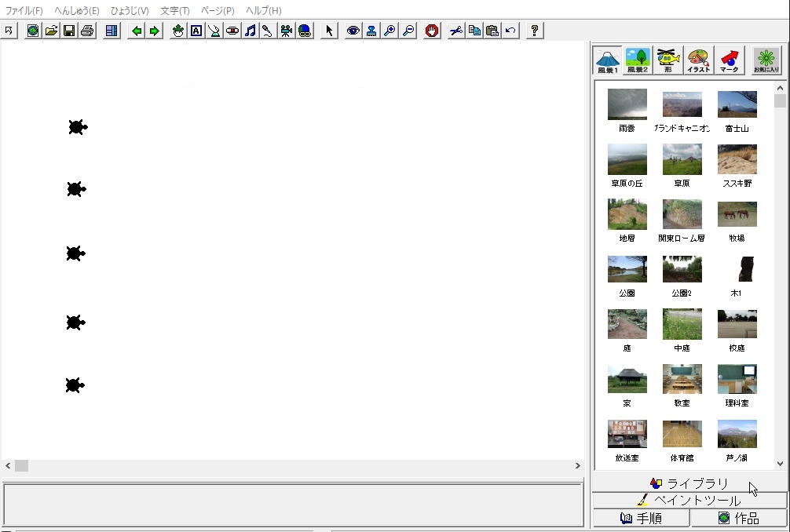Click the 手順 button
Viewport: 790px width, 532px height.
click(x=641, y=518)
